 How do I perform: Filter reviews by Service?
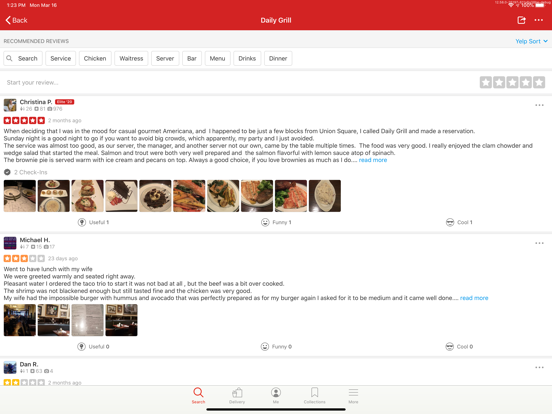tap(61, 58)
